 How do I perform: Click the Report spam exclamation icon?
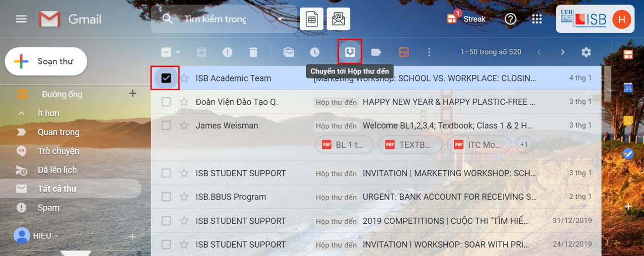point(227,52)
